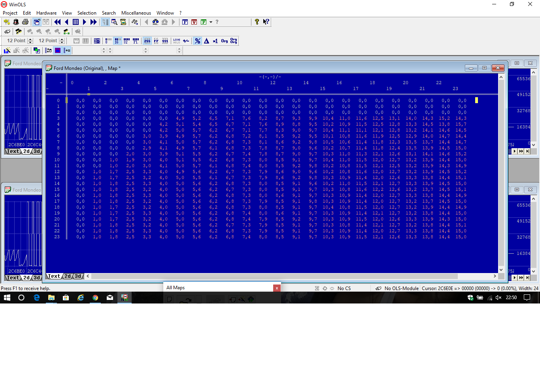This screenshot has height=392, width=540.
Task: Open the V window toolbar button
Action: [194, 22]
